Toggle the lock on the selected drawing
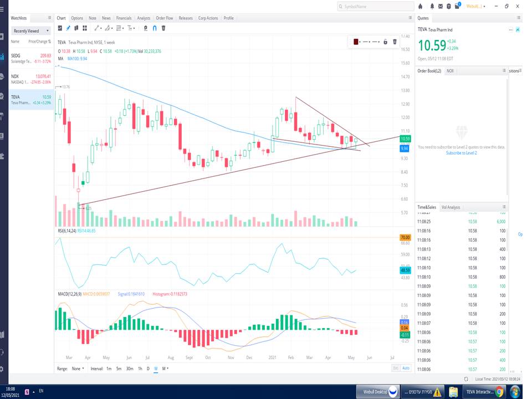The image size is (532, 399). (385, 42)
